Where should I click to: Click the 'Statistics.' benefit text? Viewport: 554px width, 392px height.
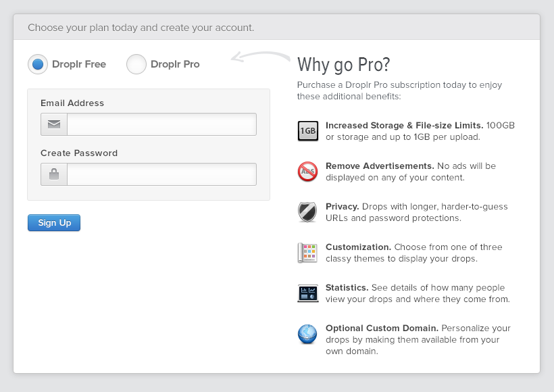pyautogui.click(x=347, y=288)
